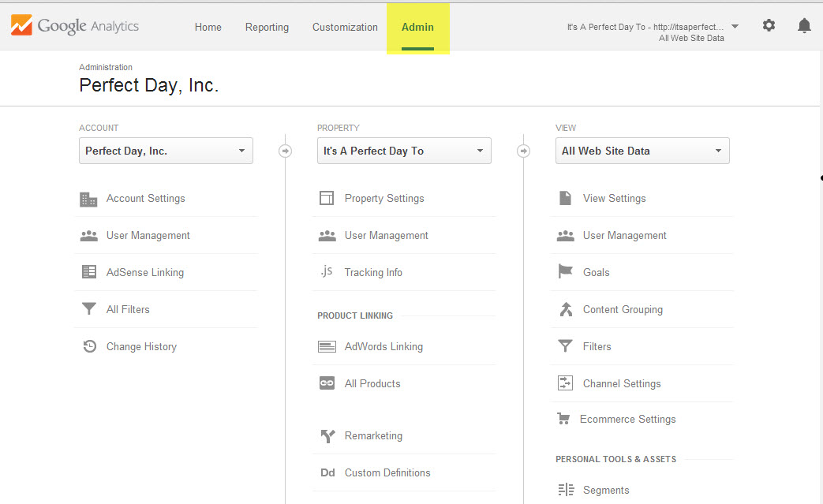Open the It's A Perfect Day To property dropdown
This screenshot has height=504, width=823.
click(404, 151)
